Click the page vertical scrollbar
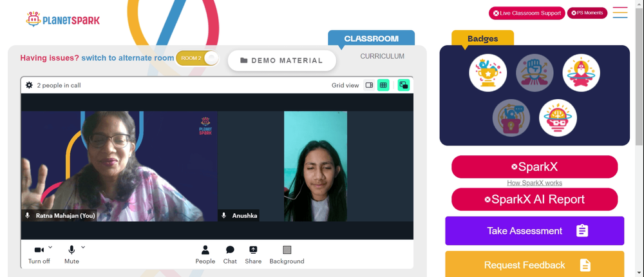 [x=639, y=77]
